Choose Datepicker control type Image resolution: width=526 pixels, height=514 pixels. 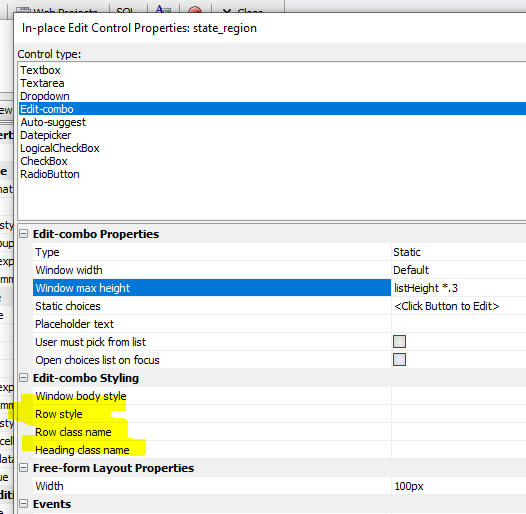pos(46,135)
